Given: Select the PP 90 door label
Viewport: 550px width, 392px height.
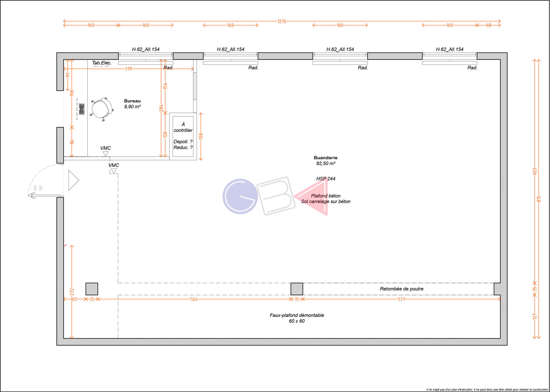Looking at the screenshot, I should (38, 188).
